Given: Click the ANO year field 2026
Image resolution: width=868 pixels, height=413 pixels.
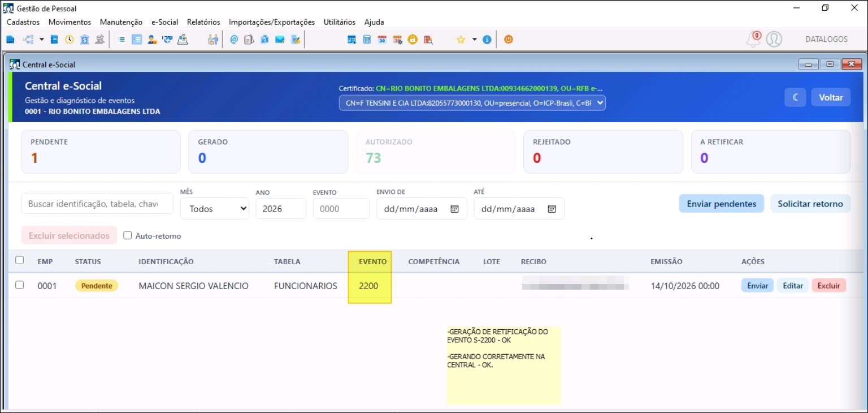Looking at the screenshot, I should click(281, 209).
